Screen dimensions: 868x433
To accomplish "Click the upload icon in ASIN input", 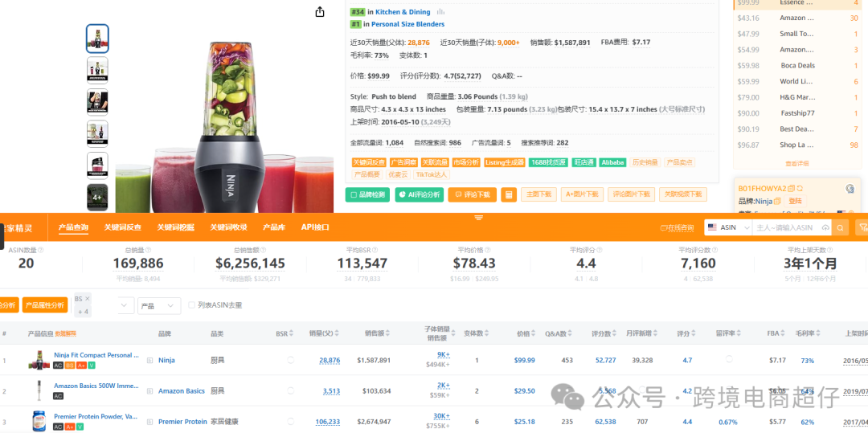I will click(825, 228).
